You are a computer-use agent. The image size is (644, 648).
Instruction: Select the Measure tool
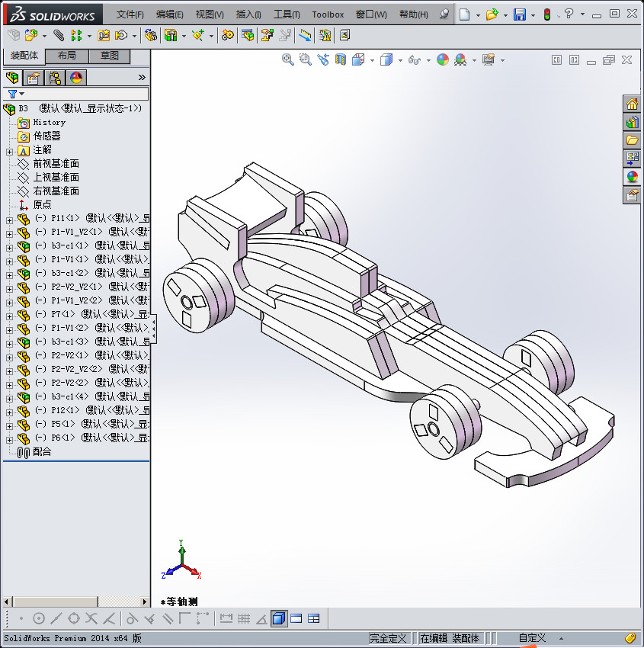(x=304, y=35)
